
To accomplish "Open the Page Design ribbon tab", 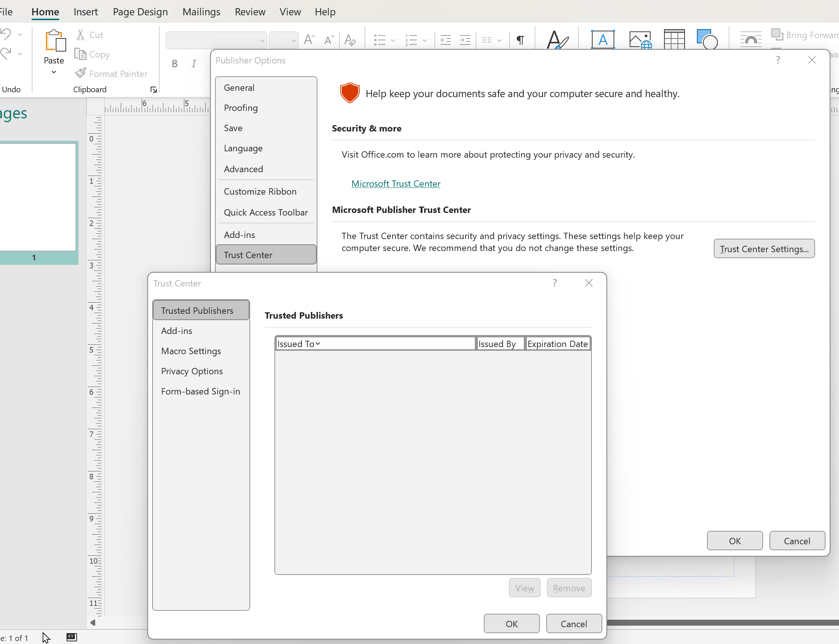I will pos(140,12).
